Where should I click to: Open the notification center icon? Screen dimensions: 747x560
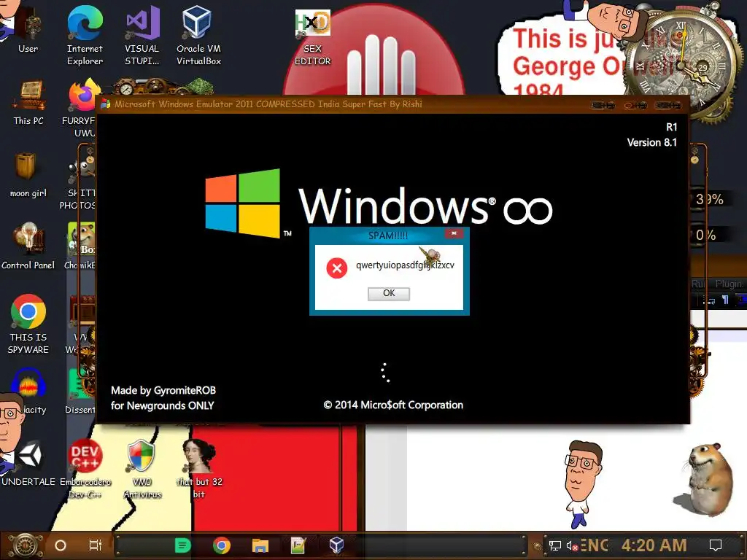coord(716,545)
